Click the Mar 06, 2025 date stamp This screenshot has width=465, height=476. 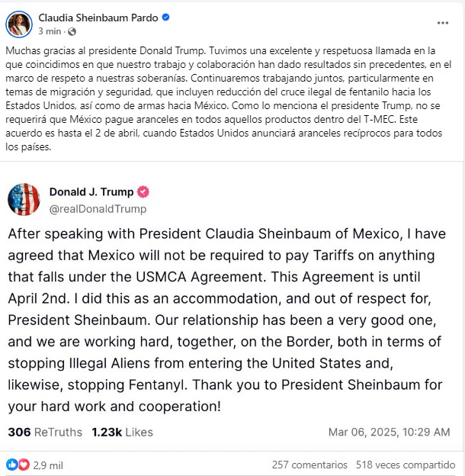(390, 432)
